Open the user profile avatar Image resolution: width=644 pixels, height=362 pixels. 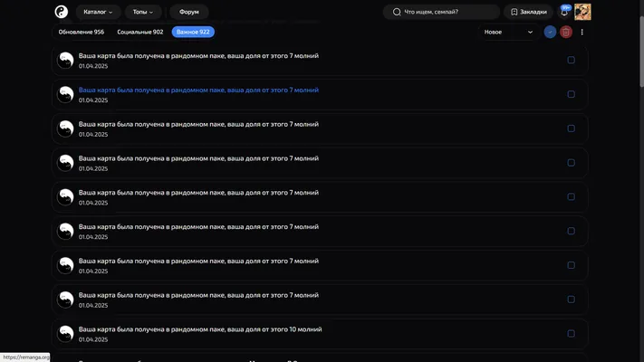point(582,12)
